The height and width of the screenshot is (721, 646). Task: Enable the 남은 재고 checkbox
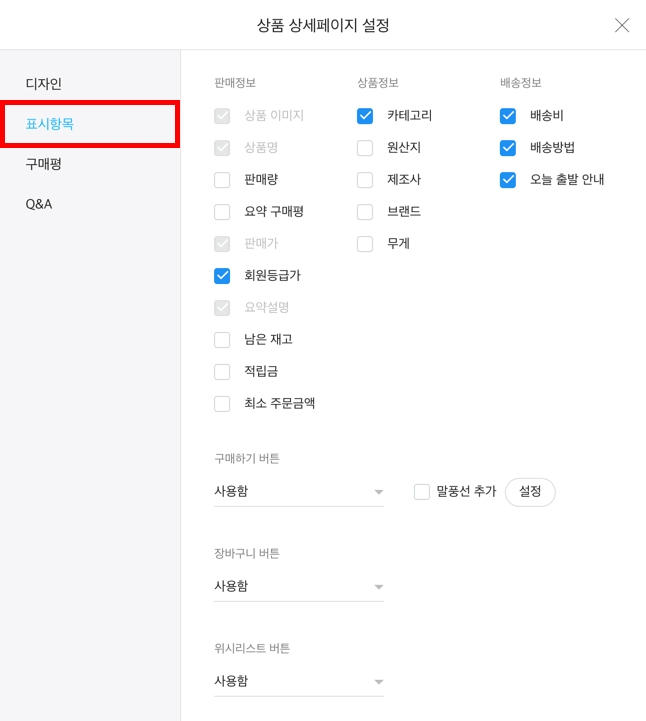tap(222, 340)
